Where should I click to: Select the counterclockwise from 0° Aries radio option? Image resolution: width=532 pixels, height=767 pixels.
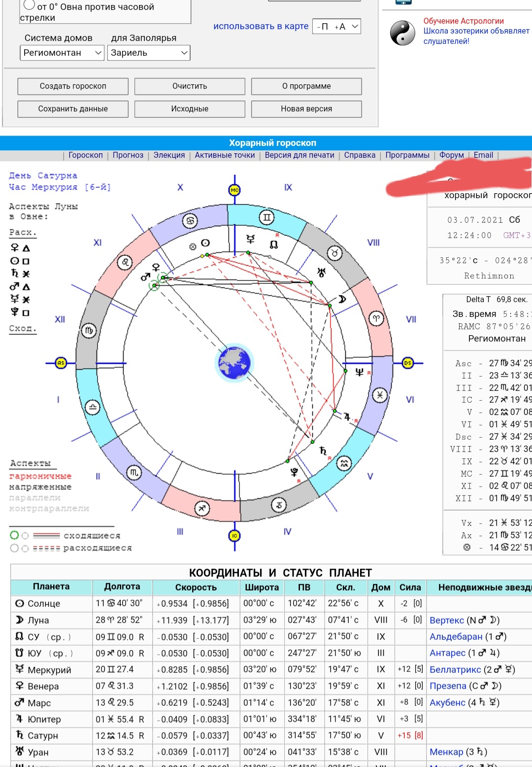click(29, 5)
